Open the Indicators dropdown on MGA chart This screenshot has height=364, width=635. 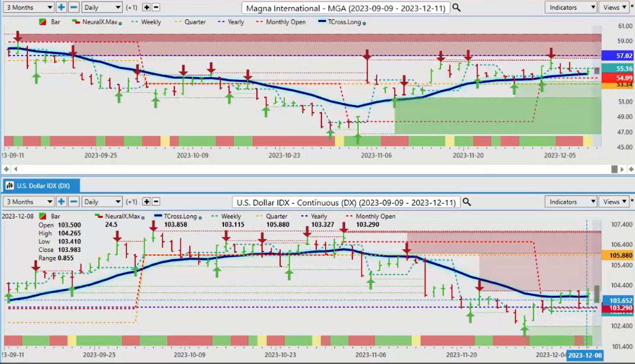[571, 8]
